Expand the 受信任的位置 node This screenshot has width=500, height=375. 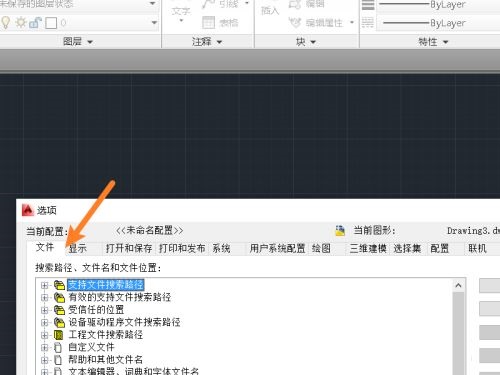click(x=44, y=310)
